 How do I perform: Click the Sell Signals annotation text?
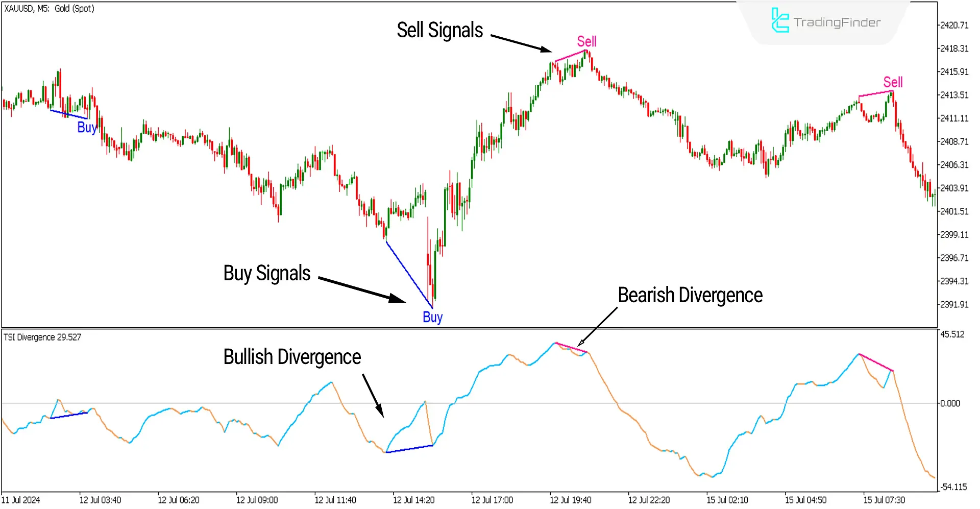click(439, 30)
